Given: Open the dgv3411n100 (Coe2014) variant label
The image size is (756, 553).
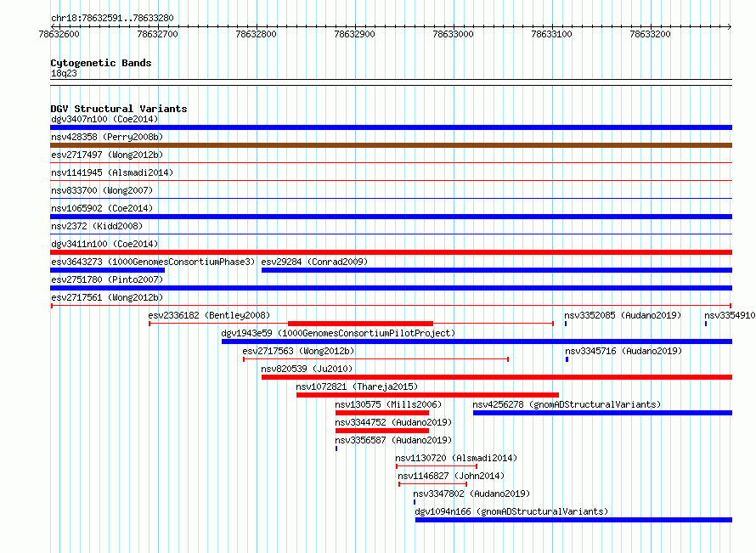Looking at the screenshot, I should [104, 244].
